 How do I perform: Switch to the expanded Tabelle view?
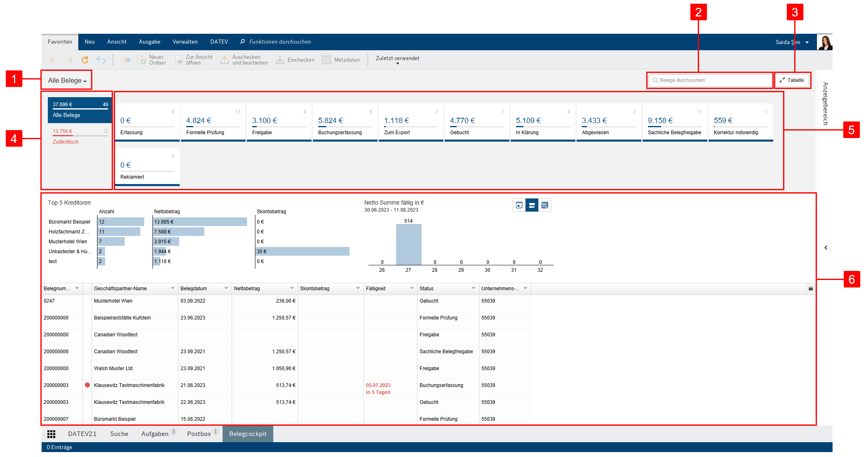[792, 80]
